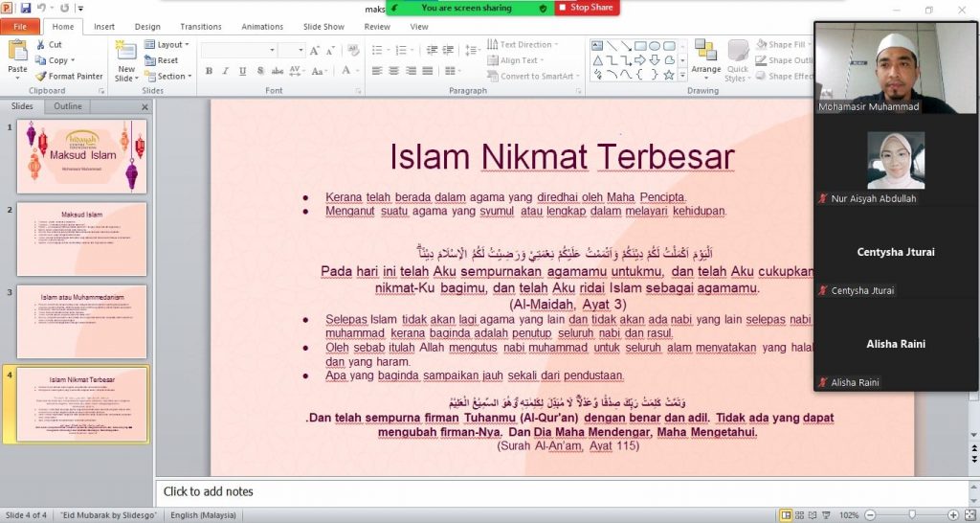Open the Outline pane tab
The height and width of the screenshot is (523, 980).
pyautogui.click(x=67, y=106)
